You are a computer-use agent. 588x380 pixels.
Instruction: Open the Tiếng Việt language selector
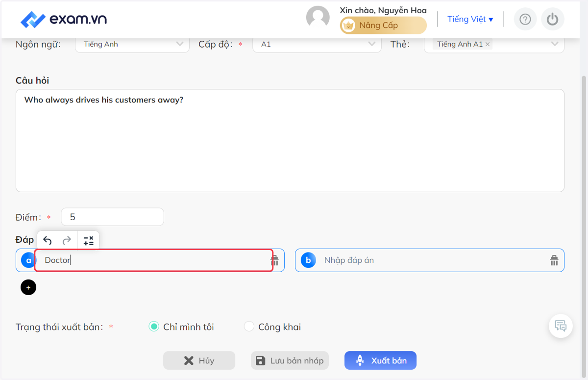[x=470, y=19]
